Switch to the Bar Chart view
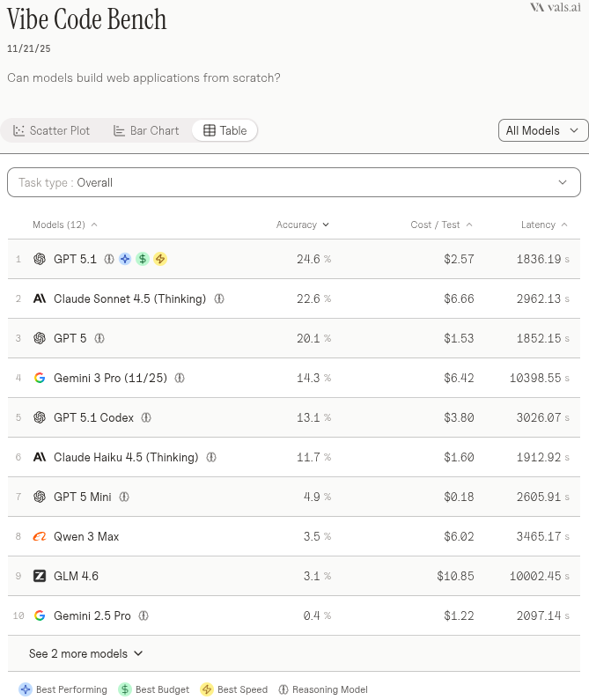 [146, 130]
